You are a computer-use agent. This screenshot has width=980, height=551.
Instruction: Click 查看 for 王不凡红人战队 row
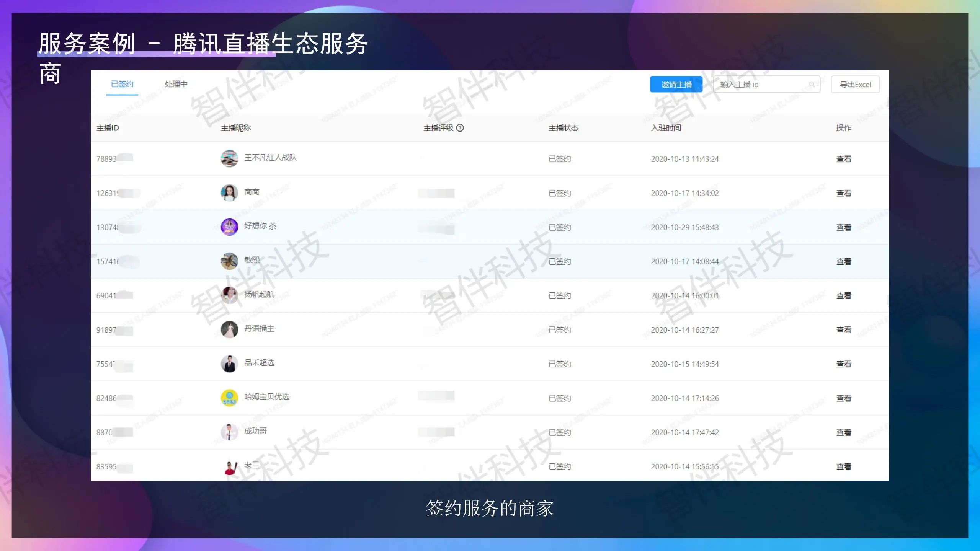pos(843,159)
